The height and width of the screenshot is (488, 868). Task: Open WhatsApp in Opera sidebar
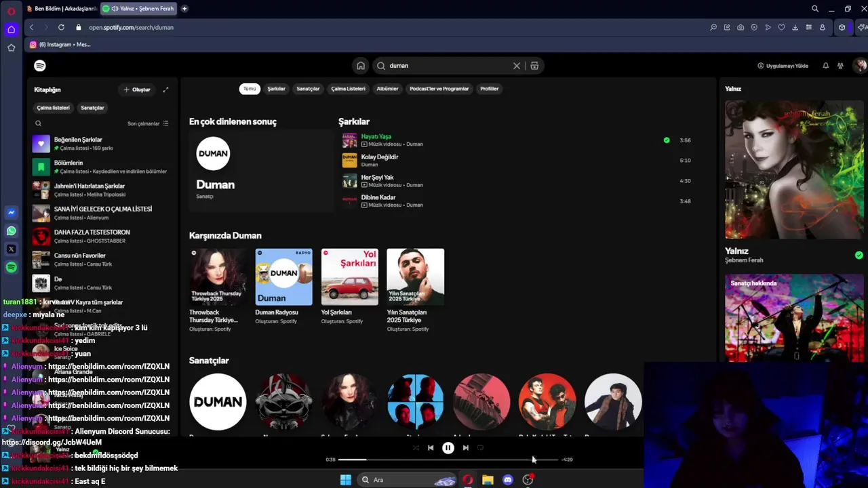(11, 231)
